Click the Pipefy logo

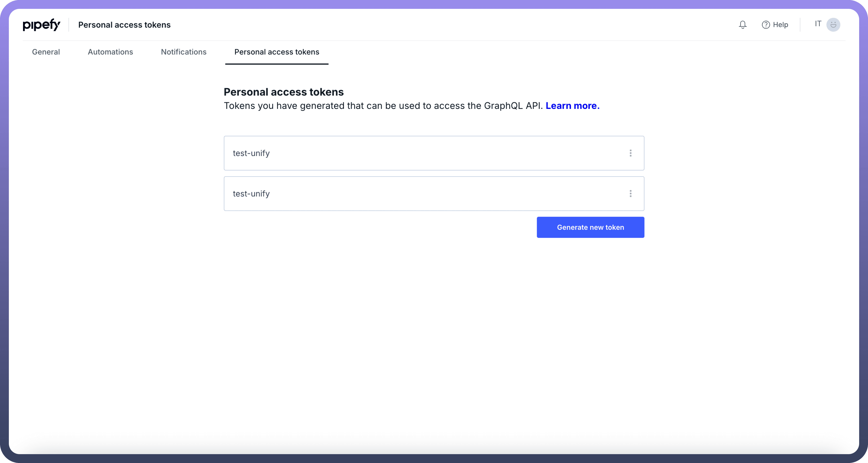[41, 25]
